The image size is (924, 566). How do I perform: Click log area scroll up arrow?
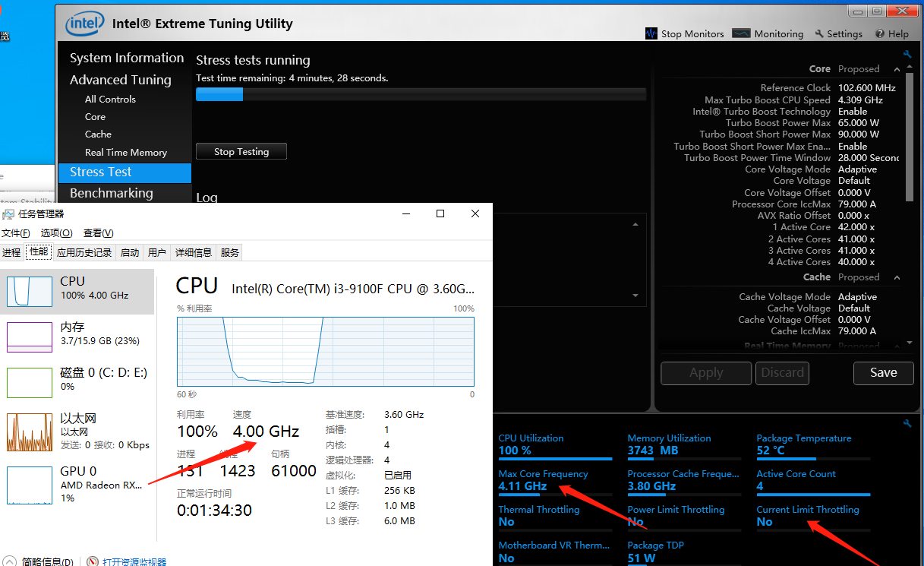pos(636,224)
